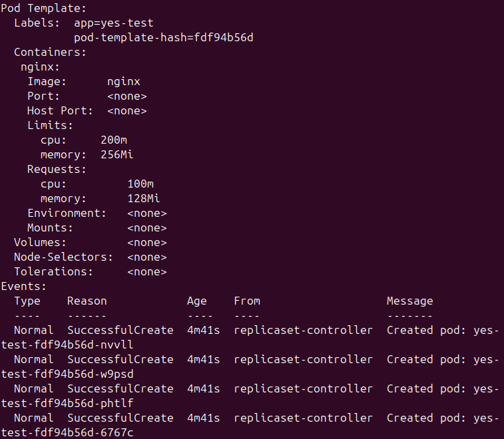Screen dimensions: 504x439
Task: Click the 'Message' column header
Action: tap(410, 301)
